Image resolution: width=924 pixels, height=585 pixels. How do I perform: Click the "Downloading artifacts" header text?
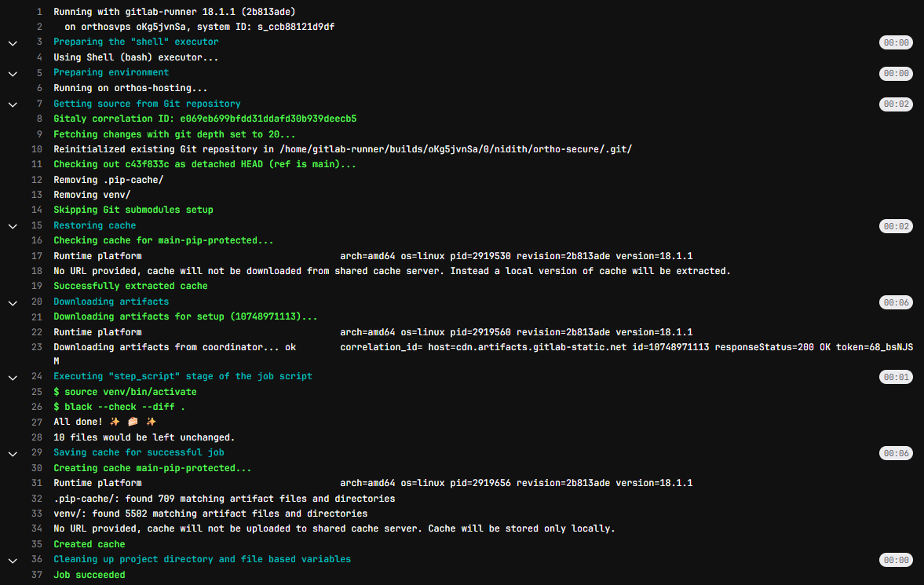click(x=111, y=302)
